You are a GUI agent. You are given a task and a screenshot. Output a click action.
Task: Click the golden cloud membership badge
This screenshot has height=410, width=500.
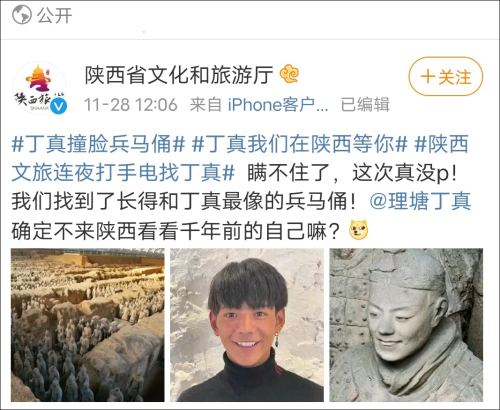pos(289,75)
